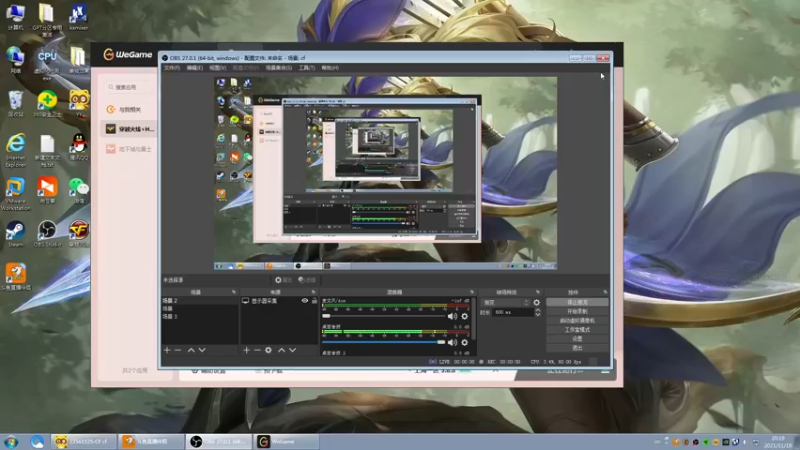Image resolution: width=800 pixels, height=450 pixels.
Task: Remove the selected scene with minus icon
Action: coord(178,350)
